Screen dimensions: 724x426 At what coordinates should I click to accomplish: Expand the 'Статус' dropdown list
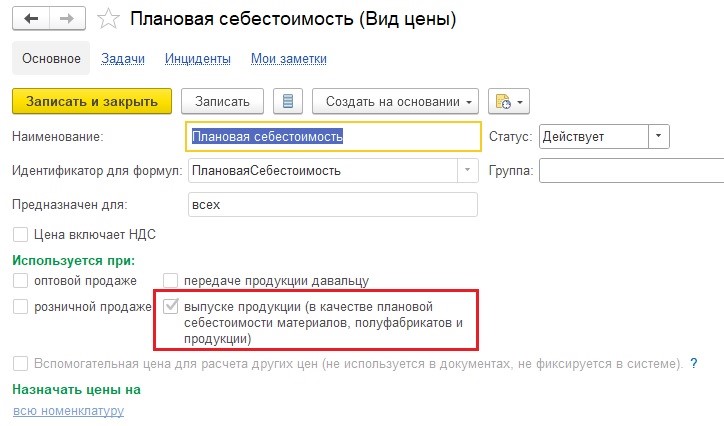pos(659,136)
